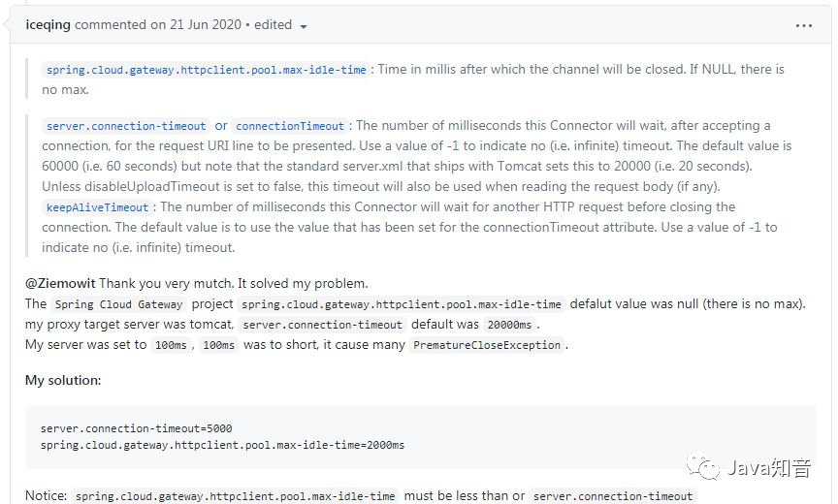Click server.connection-timeout code in the Notice line
Image resolution: width=838 pixels, height=504 pixels.
pyautogui.click(x=612, y=496)
